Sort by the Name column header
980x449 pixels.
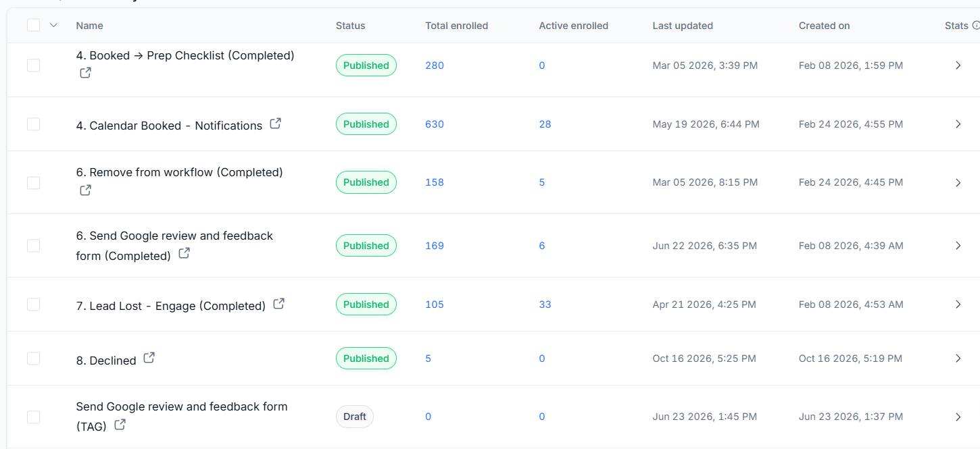click(x=89, y=26)
